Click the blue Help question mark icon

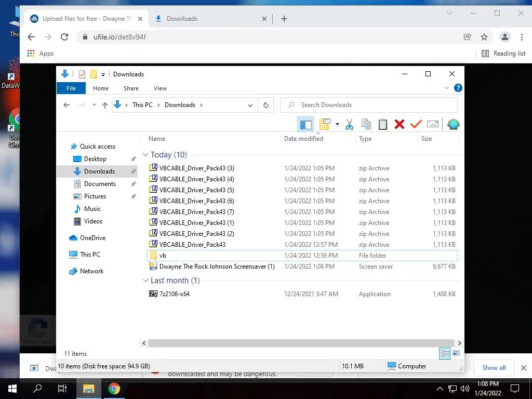[x=458, y=88]
